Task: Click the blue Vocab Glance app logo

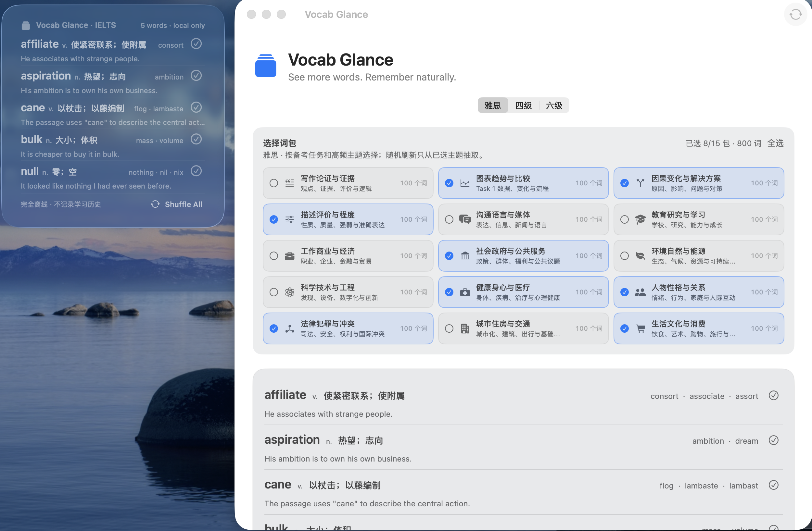Action: [x=265, y=66]
